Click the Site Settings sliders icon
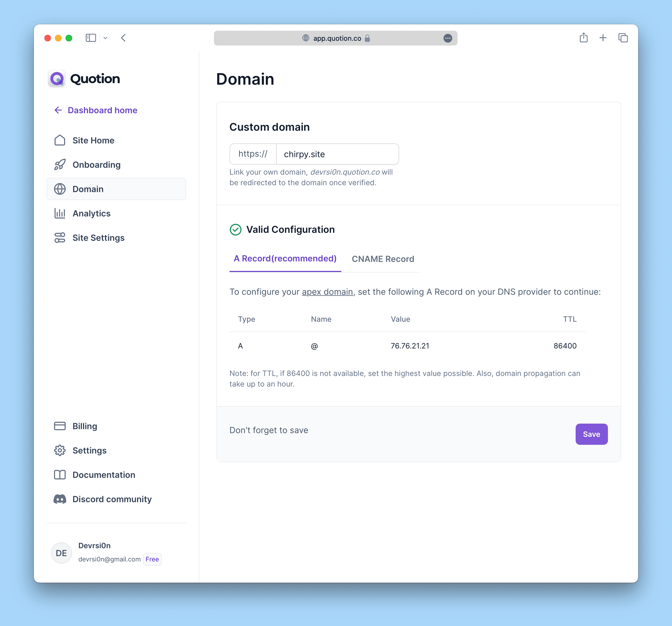 click(x=60, y=238)
